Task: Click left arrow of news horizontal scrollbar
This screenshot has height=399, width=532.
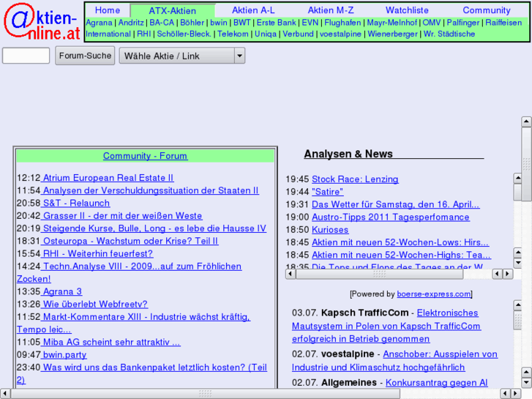Action: click(x=290, y=274)
